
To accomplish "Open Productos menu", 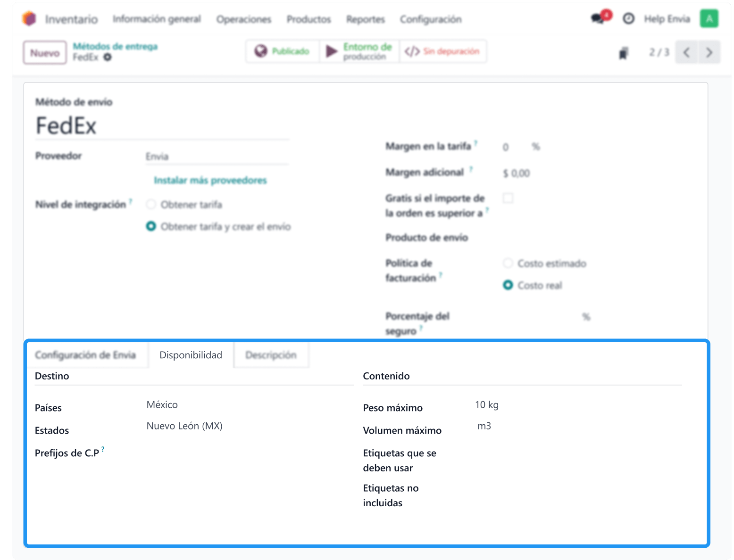I will 309,19.
